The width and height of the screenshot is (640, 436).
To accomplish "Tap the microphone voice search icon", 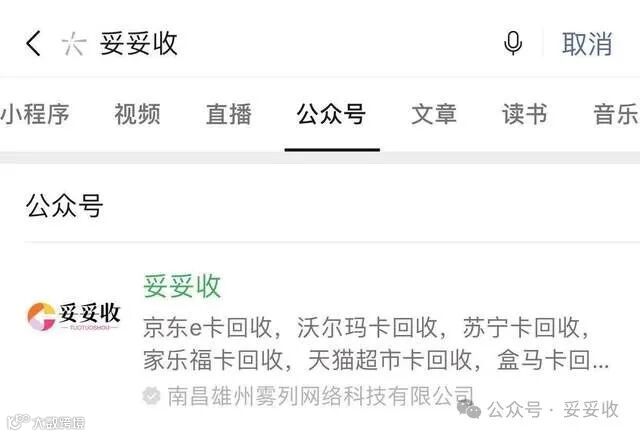I will 513,43.
